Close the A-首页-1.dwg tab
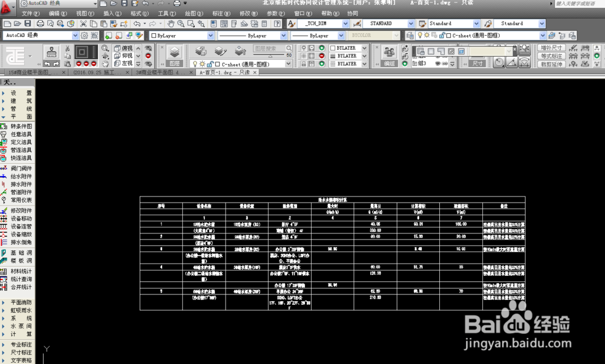The image size is (605, 364). tap(255, 73)
